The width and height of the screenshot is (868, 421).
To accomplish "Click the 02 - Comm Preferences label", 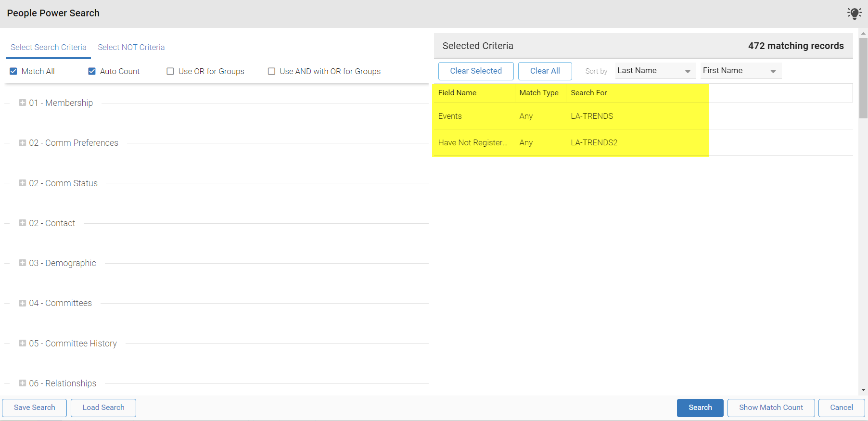I will pos(74,143).
